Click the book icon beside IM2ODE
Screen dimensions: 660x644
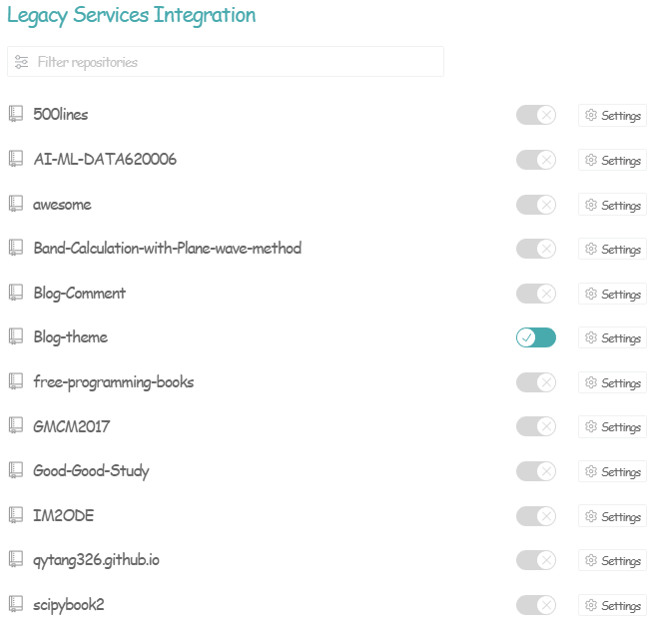(15, 515)
